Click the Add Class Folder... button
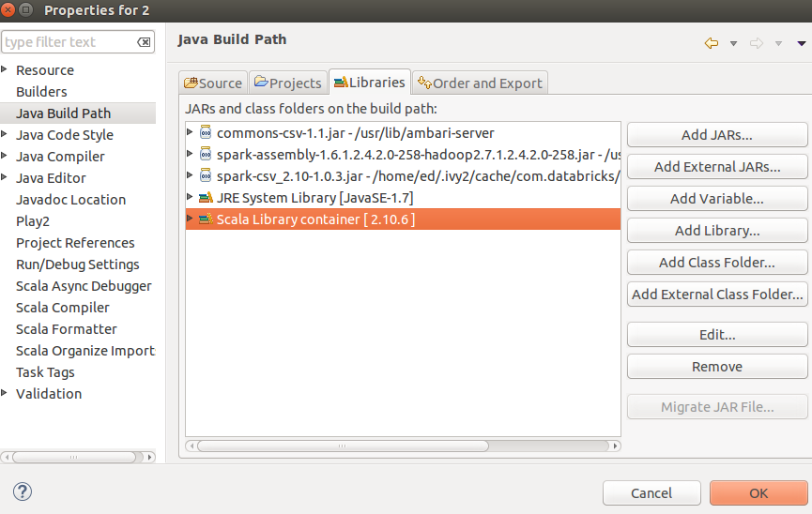This screenshot has width=812, height=514. (x=717, y=263)
